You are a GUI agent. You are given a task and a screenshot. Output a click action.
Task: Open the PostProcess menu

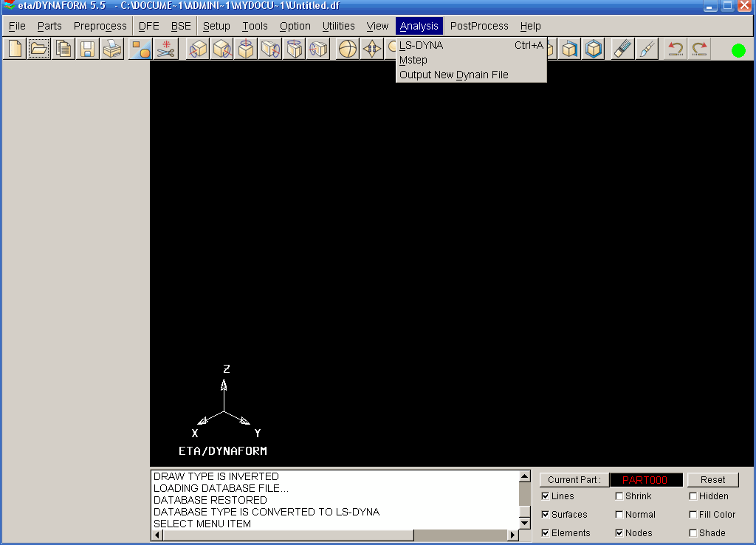(x=479, y=26)
